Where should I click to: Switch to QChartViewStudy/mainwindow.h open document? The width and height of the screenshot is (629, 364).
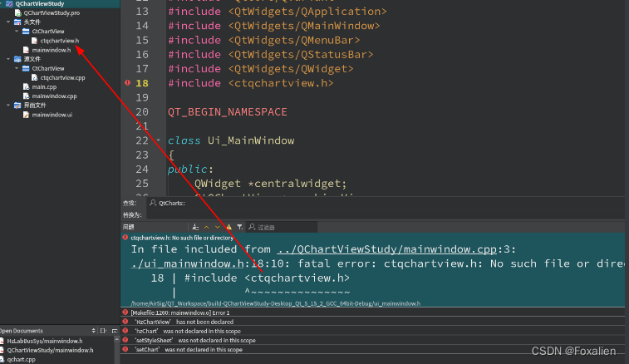point(50,350)
